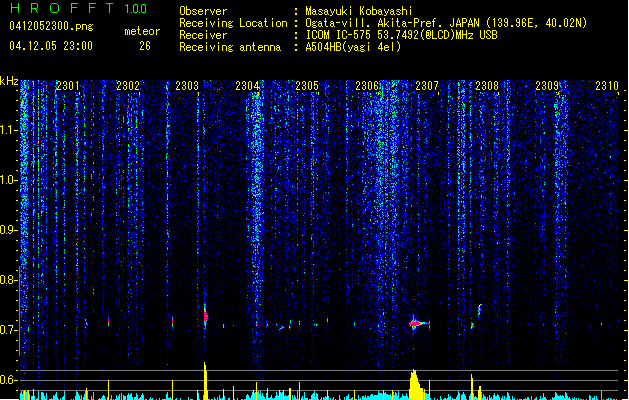
Task: Click the kHz axis unit label
Action: [9, 81]
